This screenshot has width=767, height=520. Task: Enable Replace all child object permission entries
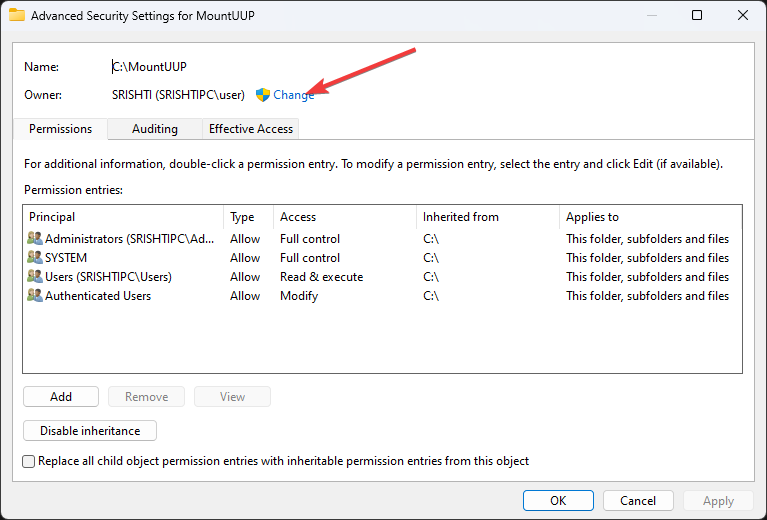coord(29,462)
